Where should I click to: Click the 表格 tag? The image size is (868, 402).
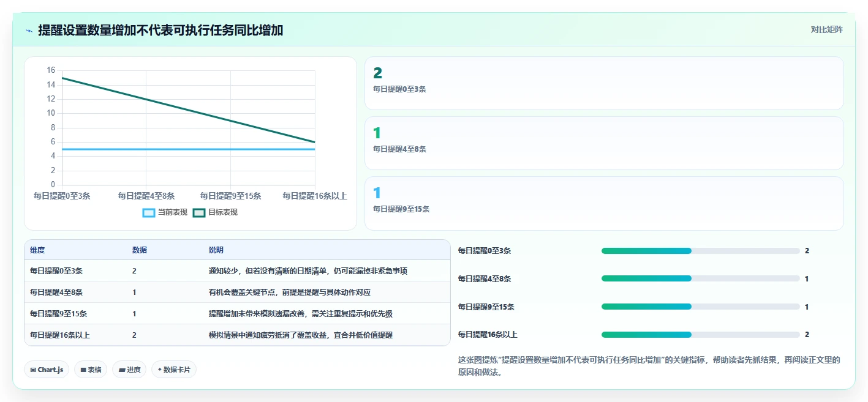click(x=91, y=370)
